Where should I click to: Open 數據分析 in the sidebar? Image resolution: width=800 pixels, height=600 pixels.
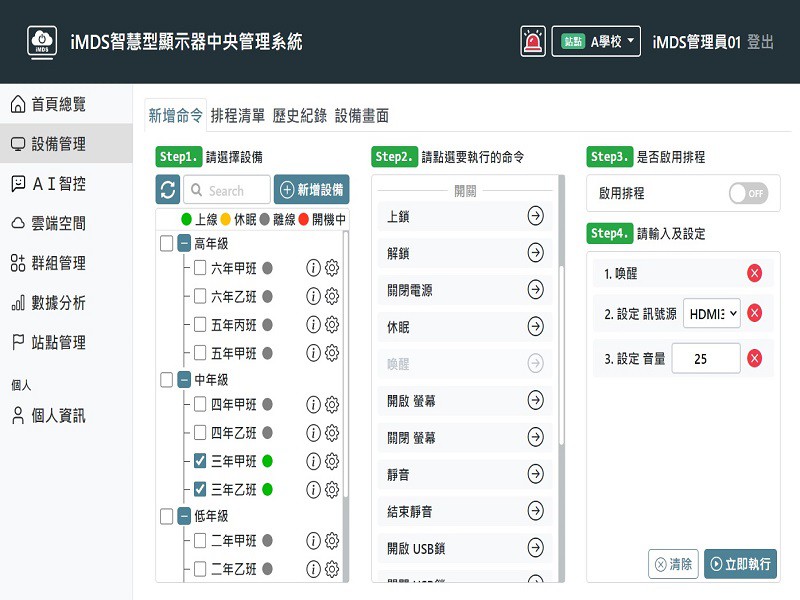pos(58,302)
